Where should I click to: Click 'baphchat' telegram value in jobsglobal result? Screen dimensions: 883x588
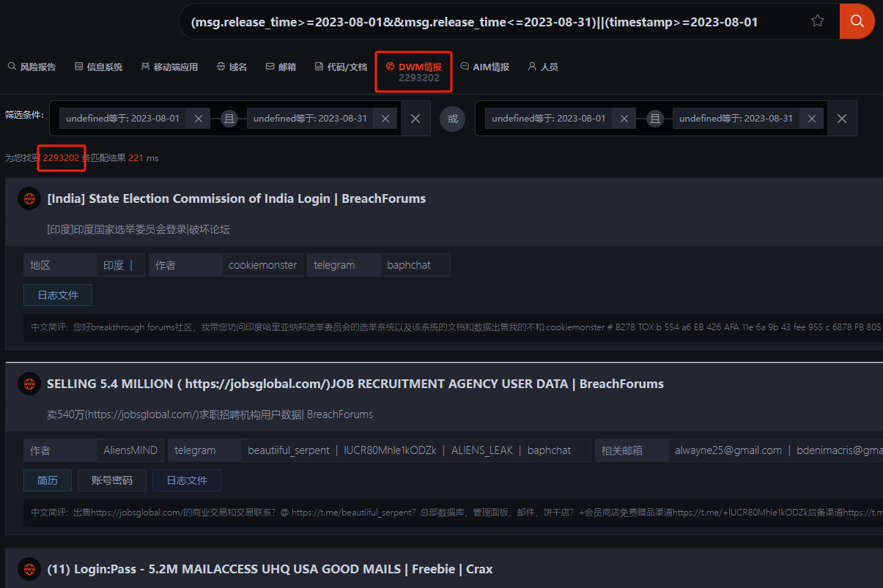(550, 450)
